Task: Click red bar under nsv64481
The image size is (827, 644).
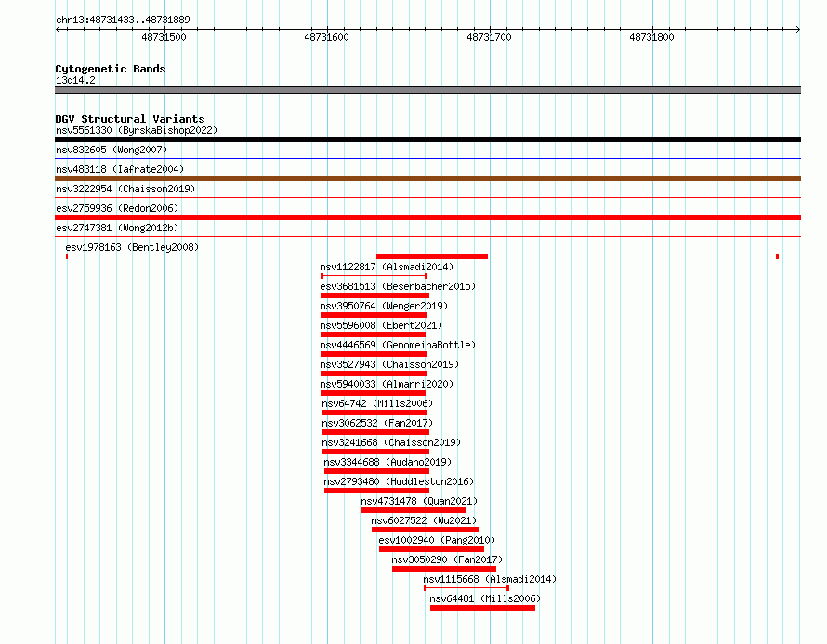Action: (x=482, y=608)
